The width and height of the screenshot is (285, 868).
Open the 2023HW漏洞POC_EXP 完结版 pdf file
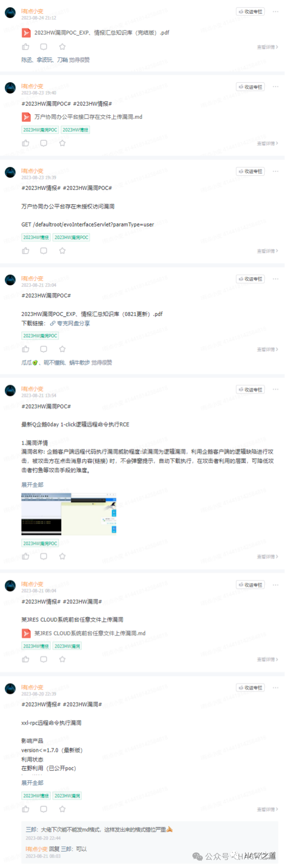[x=102, y=33]
